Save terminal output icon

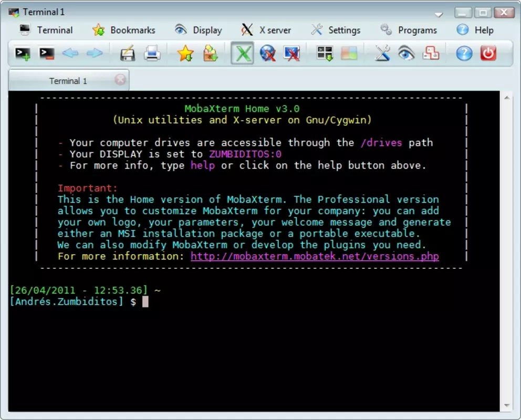coord(128,53)
